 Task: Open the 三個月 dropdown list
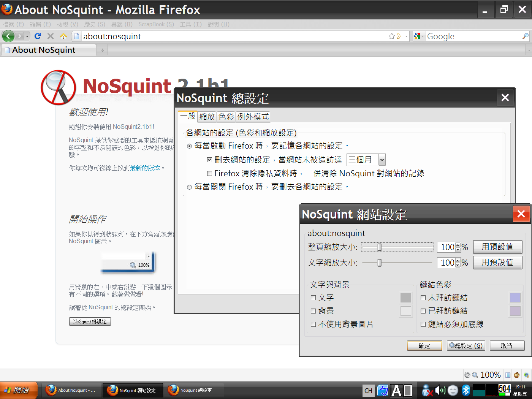coord(382,160)
